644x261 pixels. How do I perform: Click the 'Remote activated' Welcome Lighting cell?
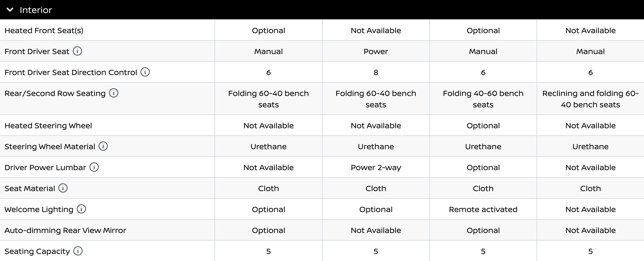pos(483,209)
